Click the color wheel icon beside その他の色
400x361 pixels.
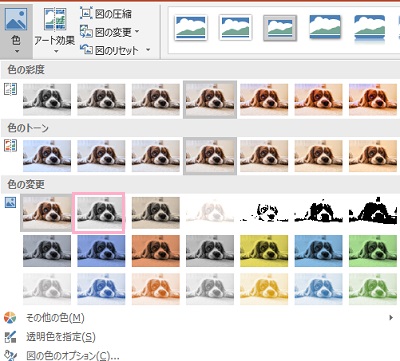[10, 318]
